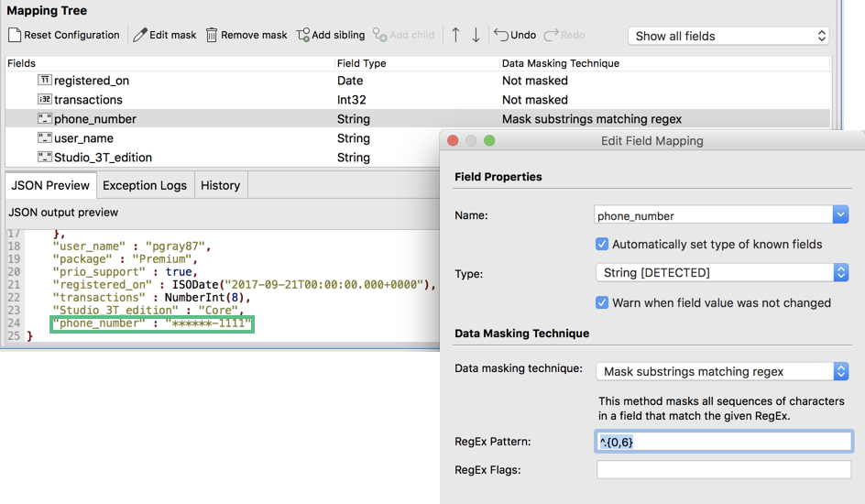The image size is (865, 504).
Task: Open the Data masking technique dropdown
Action: [722, 372]
